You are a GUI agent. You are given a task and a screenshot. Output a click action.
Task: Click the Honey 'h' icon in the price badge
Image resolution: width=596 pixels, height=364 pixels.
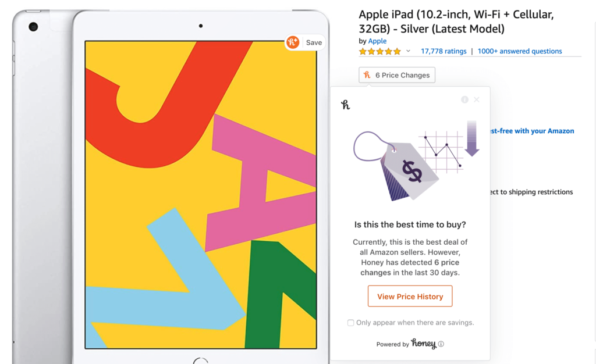pos(367,75)
